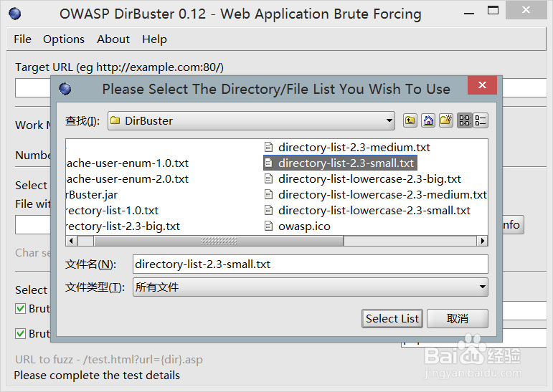Create a new folder
553x392 pixels.
(446, 120)
